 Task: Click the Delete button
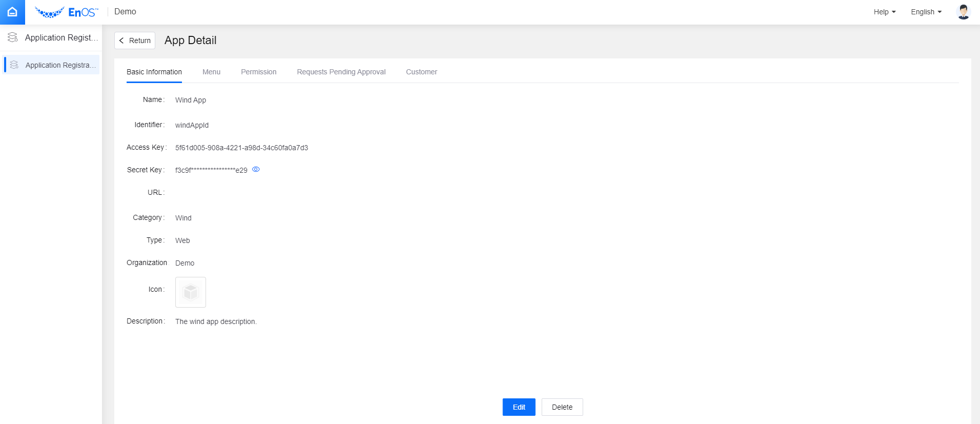coord(562,407)
